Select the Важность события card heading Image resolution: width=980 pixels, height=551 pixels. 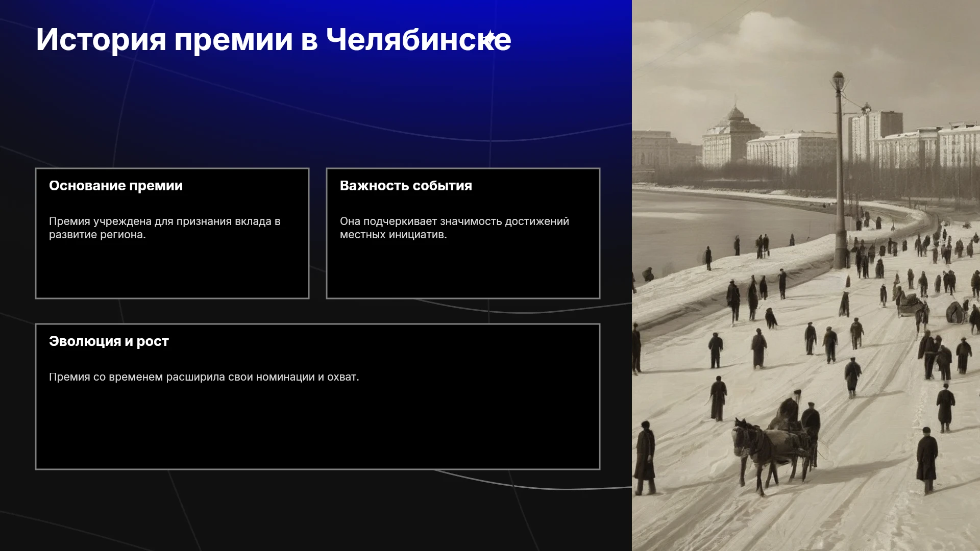(406, 186)
